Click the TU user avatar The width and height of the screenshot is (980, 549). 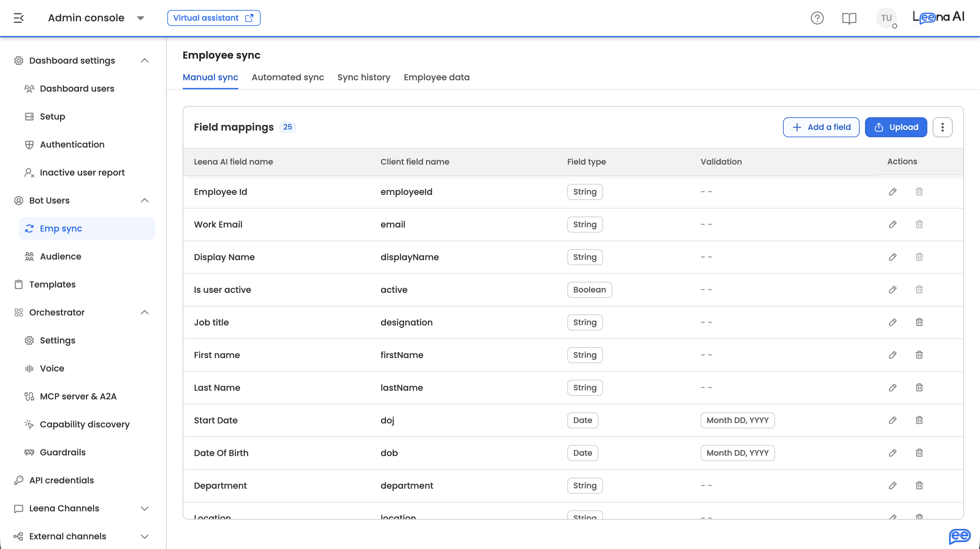point(886,18)
